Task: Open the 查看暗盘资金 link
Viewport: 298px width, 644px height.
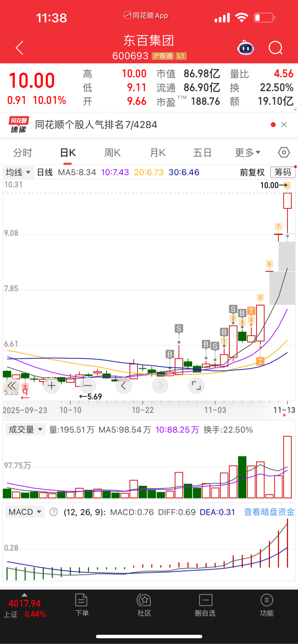Action: click(x=269, y=512)
